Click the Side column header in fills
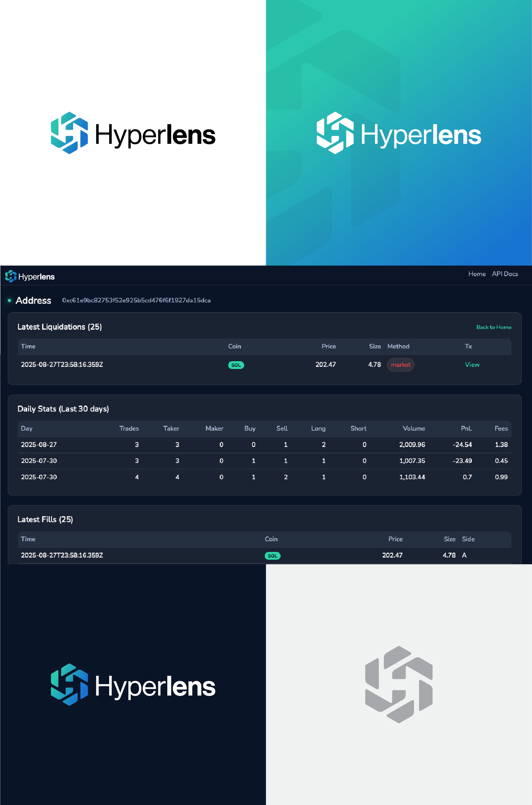 [x=468, y=539]
